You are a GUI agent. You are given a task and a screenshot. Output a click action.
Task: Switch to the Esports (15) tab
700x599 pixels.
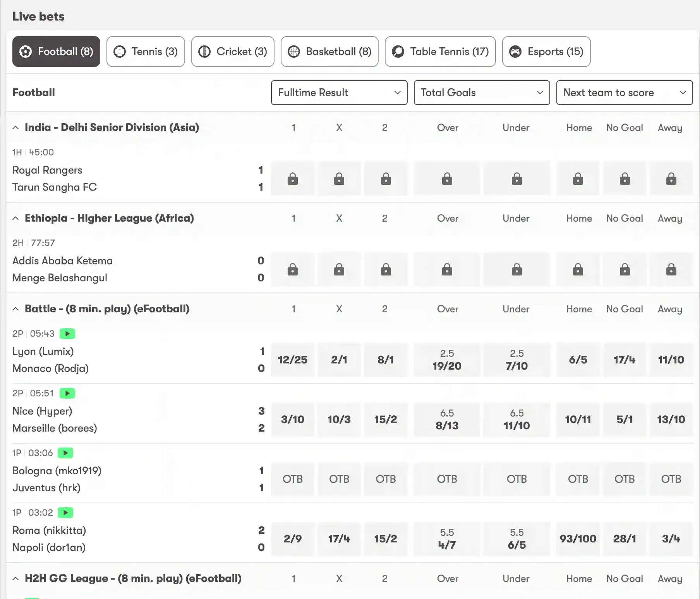546,52
